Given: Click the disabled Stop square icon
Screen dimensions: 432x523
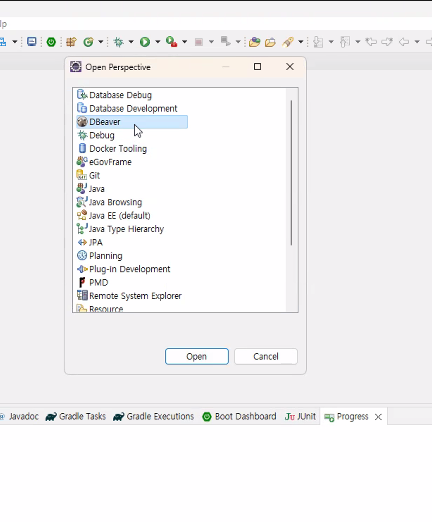Looking at the screenshot, I should tap(198, 42).
